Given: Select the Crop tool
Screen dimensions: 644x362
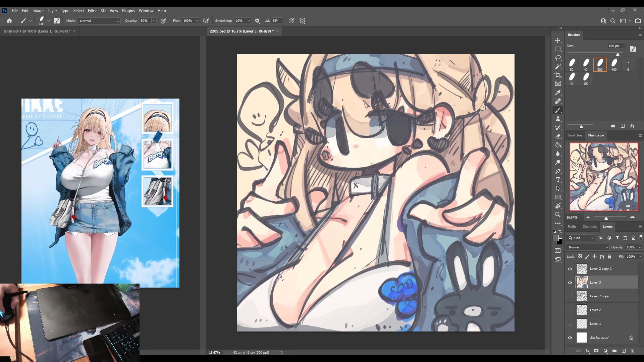Looking at the screenshot, I should point(558,75).
